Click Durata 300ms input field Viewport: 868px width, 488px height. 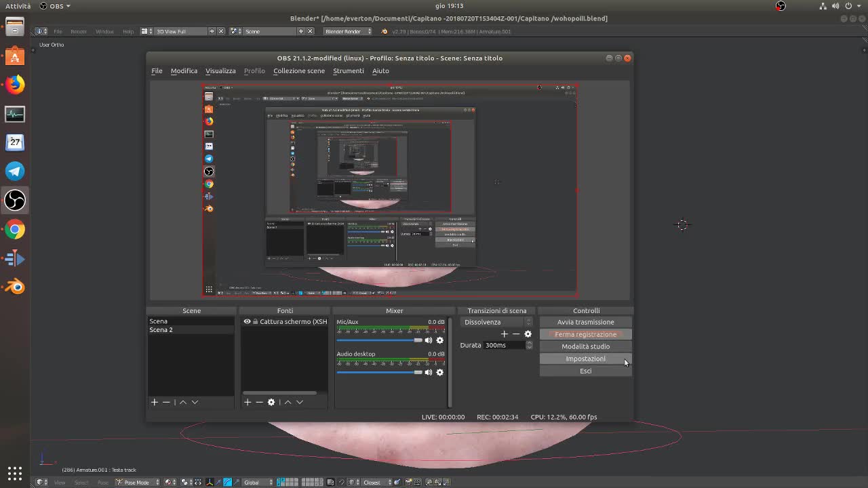(x=505, y=345)
